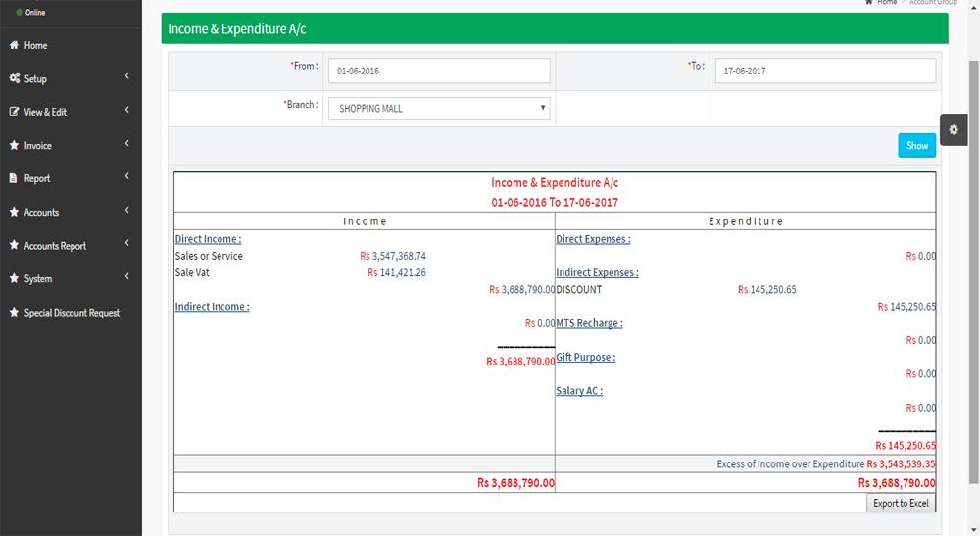
Task: Open the Special Discount Request menu item
Action: (71, 313)
